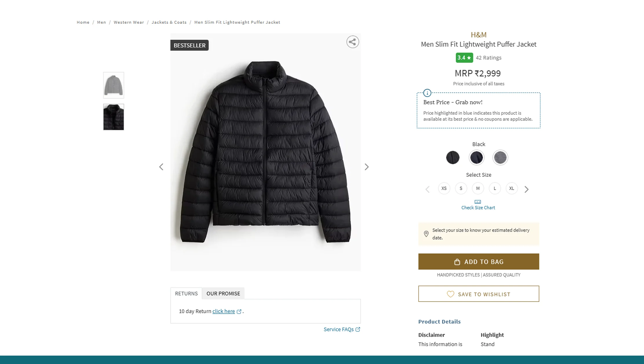Click the share icon on product image

point(353,42)
